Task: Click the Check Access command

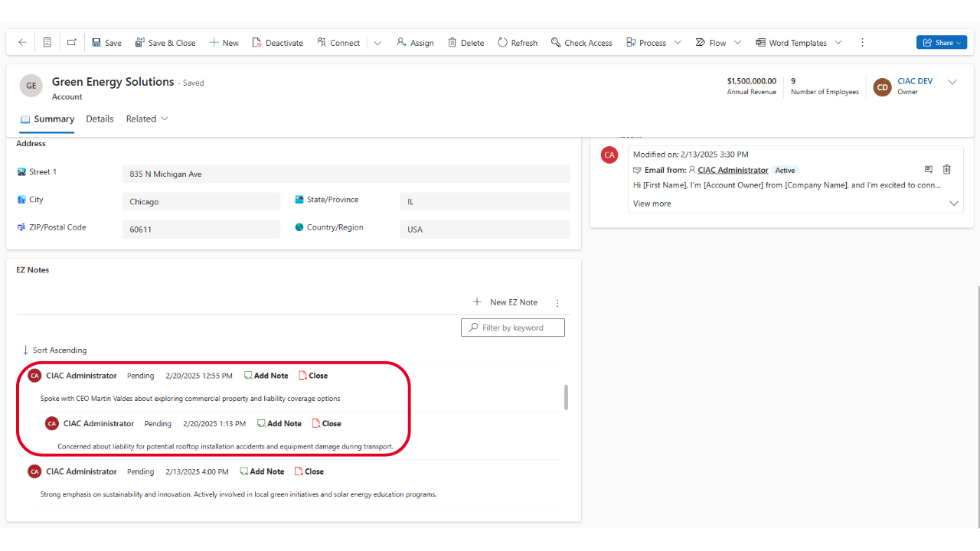Action: coord(581,43)
